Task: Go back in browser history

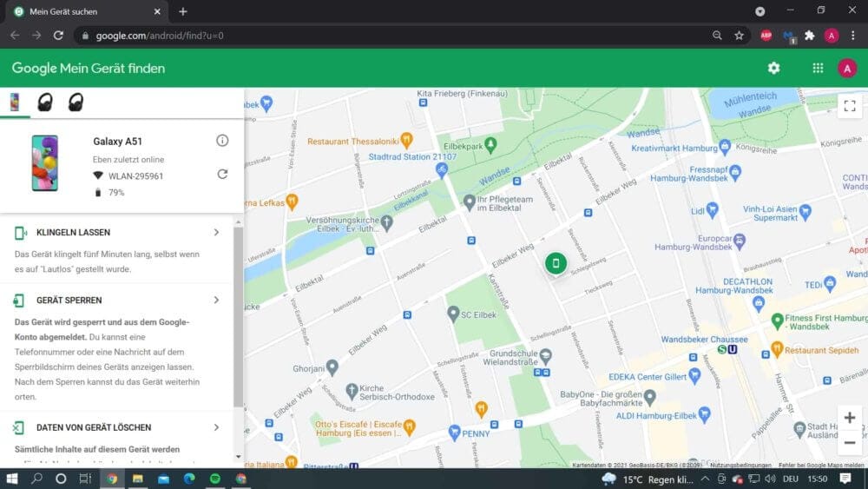Action: pyautogui.click(x=15, y=36)
